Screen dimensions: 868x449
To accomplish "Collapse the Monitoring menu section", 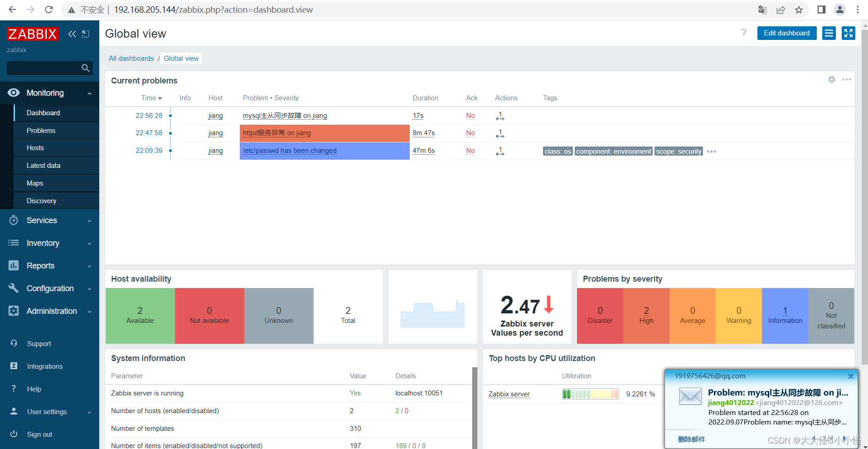I will pos(89,93).
